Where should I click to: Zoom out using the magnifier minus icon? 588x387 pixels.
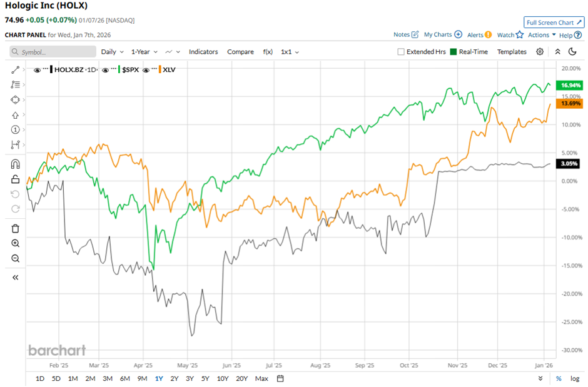click(x=16, y=258)
